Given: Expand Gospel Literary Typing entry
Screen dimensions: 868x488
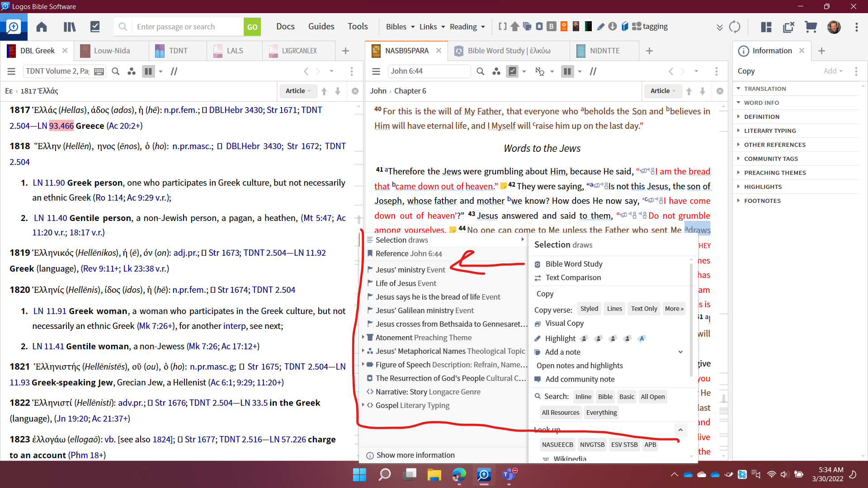Looking at the screenshot, I should (363, 405).
